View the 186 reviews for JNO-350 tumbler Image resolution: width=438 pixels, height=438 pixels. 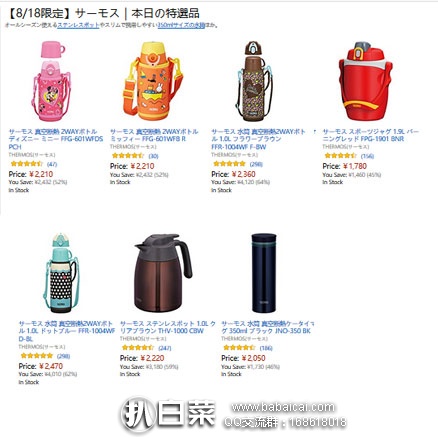coord(266,348)
